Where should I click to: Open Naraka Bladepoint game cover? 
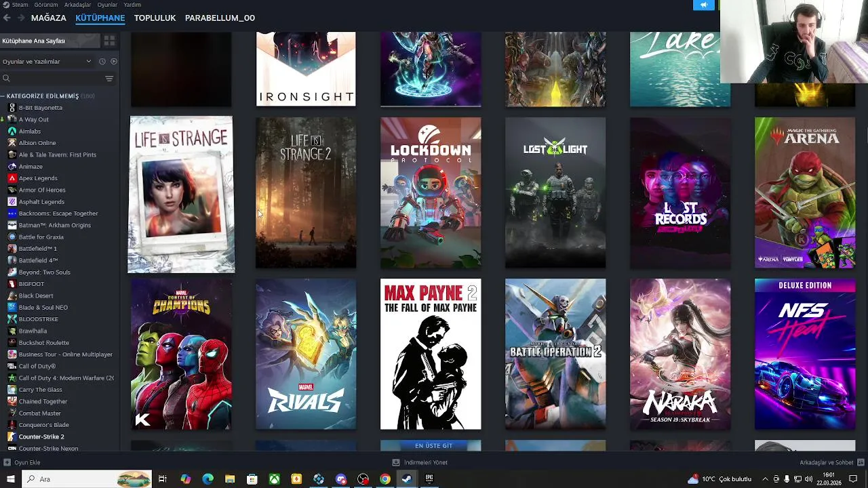(x=680, y=354)
